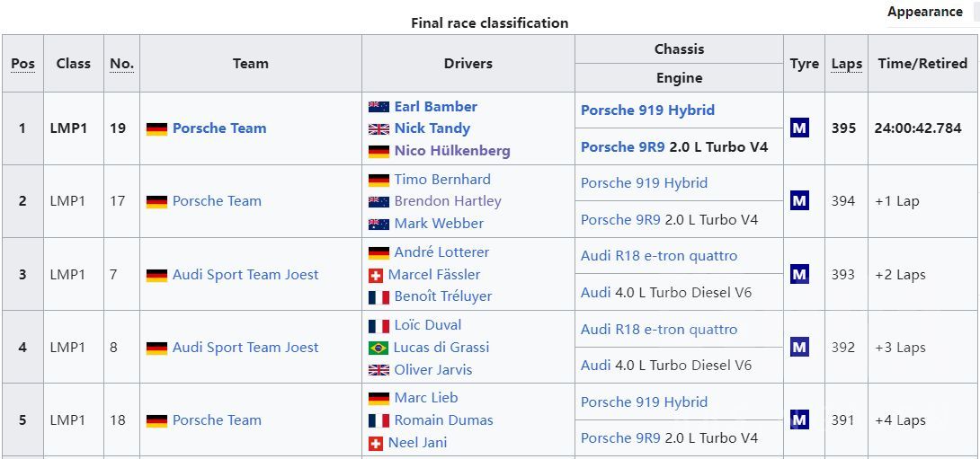Open Mark Webber's driver page
Image resolution: width=980 pixels, height=459 pixels.
pos(439,224)
